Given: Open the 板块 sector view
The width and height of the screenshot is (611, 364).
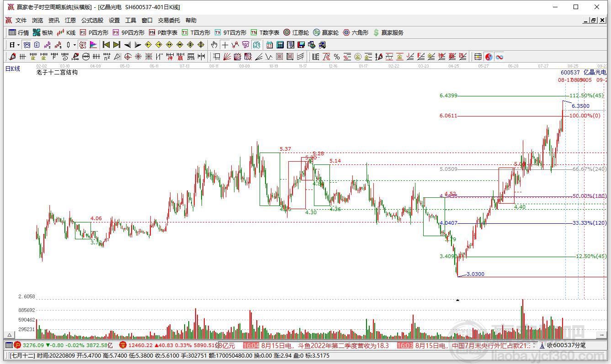Looking at the screenshot, I should click(x=43, y=32).
